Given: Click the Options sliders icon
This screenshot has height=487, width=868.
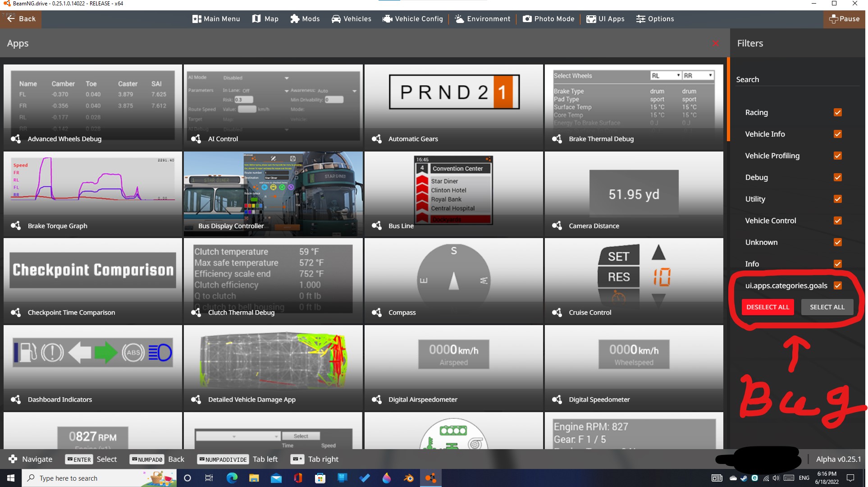Looking at the screenshot, I should (x=640, y=19).
